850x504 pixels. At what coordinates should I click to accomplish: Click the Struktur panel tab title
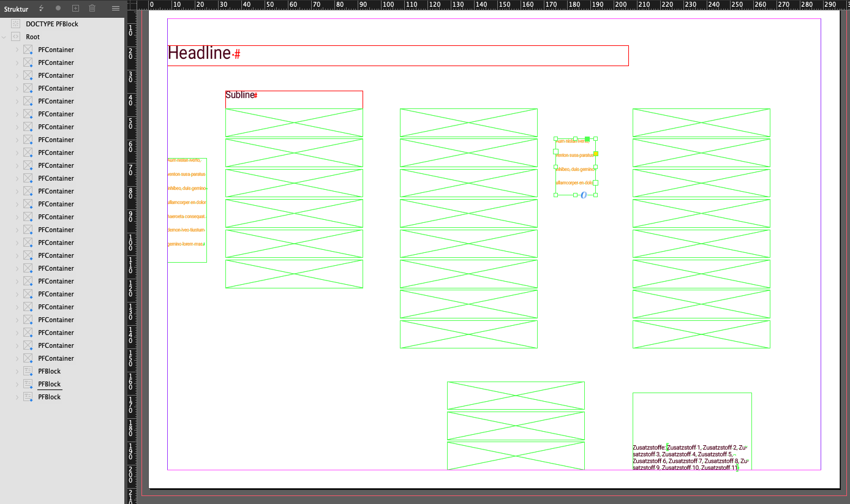(x=17, y=9)
